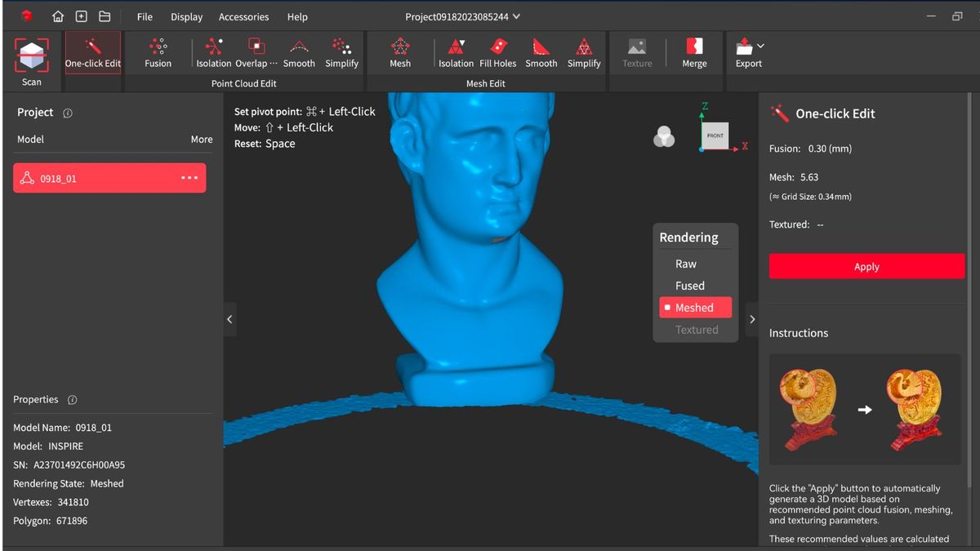Click the Apply button

[866, 265]
